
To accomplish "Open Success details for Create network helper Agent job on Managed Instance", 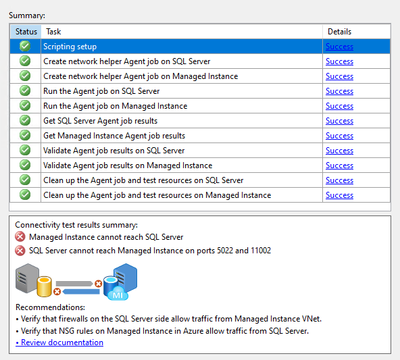I will click(x=339, y=76).
